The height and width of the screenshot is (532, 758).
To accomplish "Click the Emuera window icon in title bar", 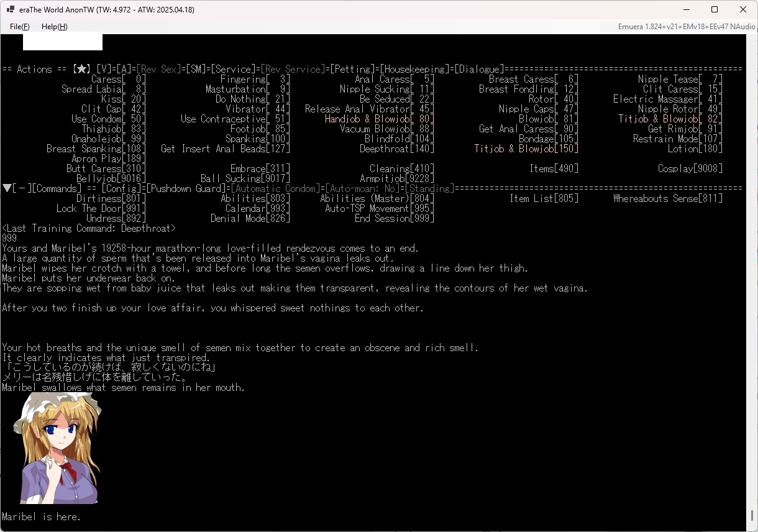I will pos(11,9).
